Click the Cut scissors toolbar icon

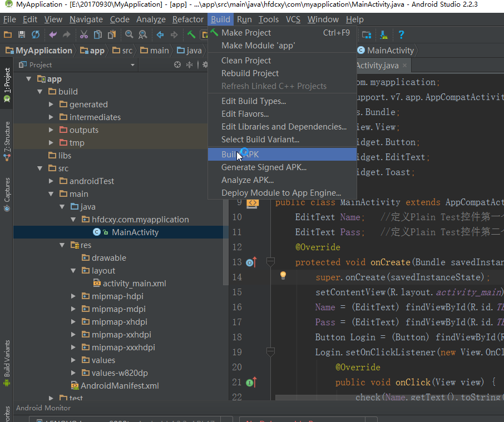point(84,34)
